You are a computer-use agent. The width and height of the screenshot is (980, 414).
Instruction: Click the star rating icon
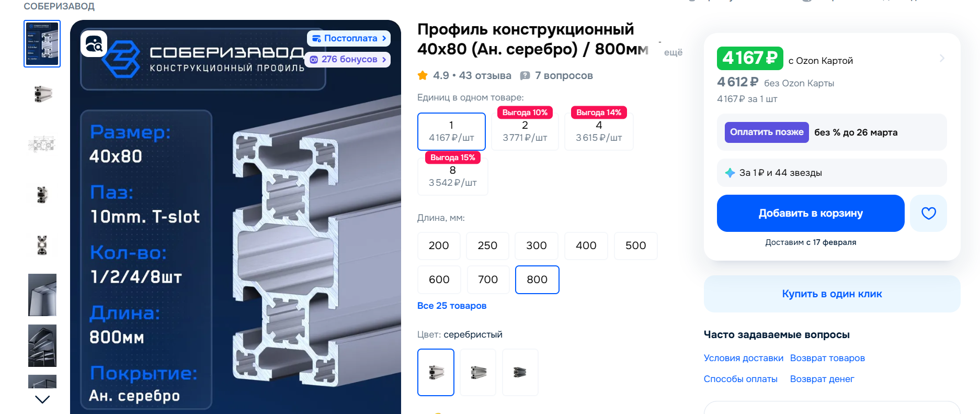tap(423, 75)
